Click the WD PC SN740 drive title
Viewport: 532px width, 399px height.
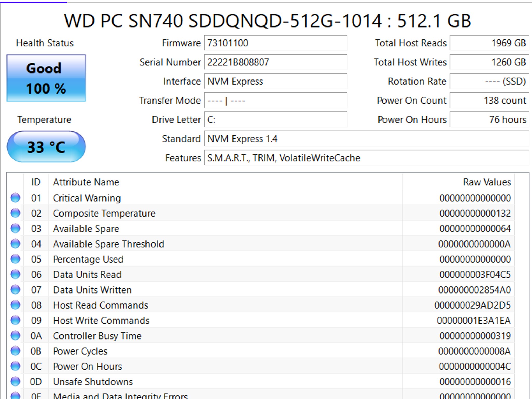point(268,21)
